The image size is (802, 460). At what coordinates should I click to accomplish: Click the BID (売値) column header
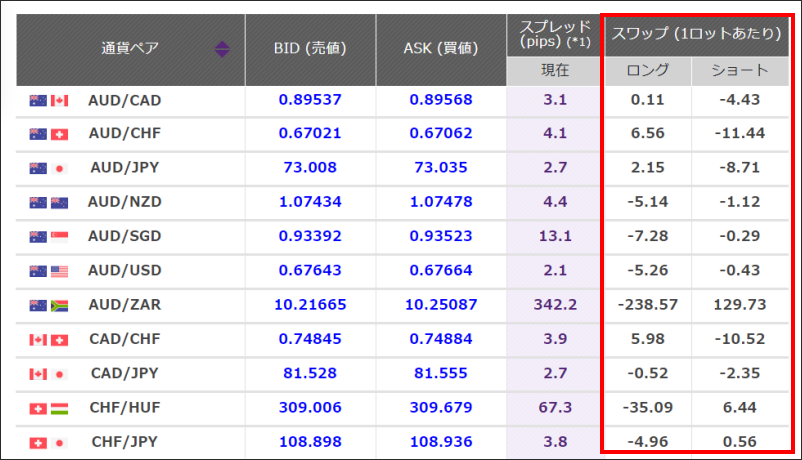309,48
